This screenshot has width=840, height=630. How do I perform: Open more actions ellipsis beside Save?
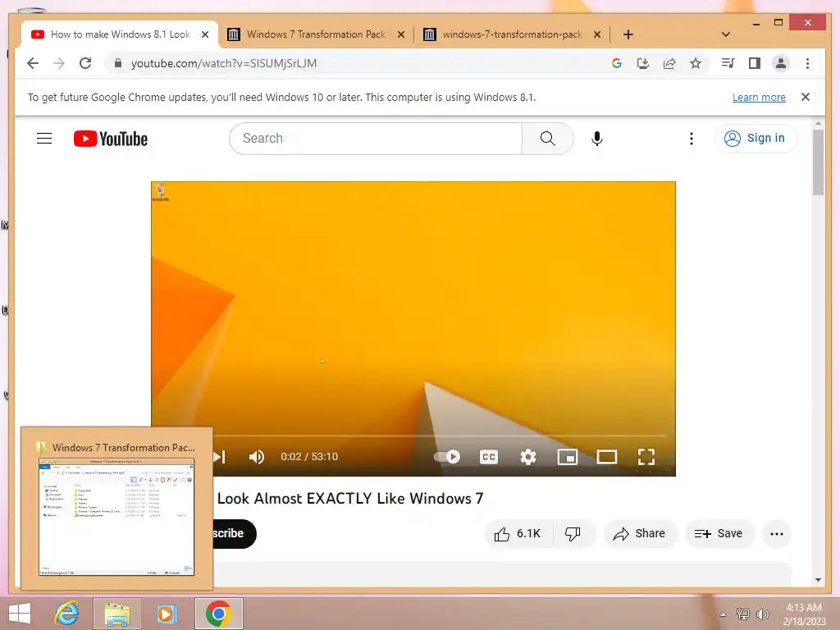tap(777, 533)
